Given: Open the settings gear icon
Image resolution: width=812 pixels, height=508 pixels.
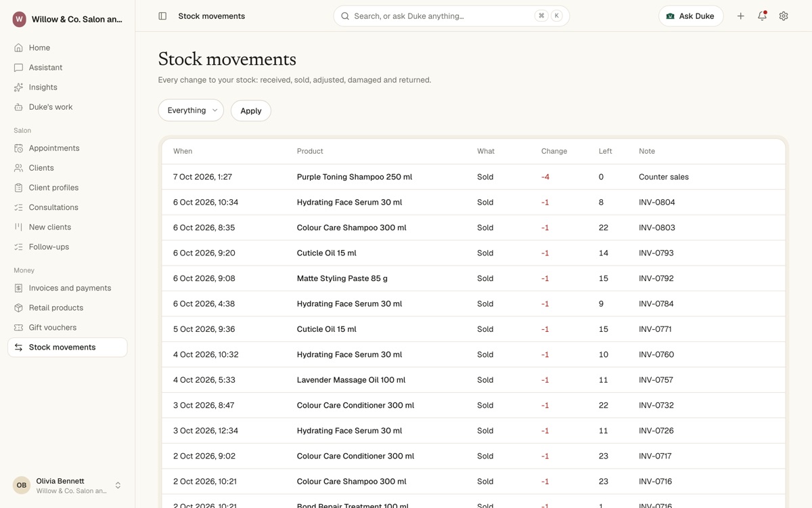Looking at the screenshot, I should [784, 16].
